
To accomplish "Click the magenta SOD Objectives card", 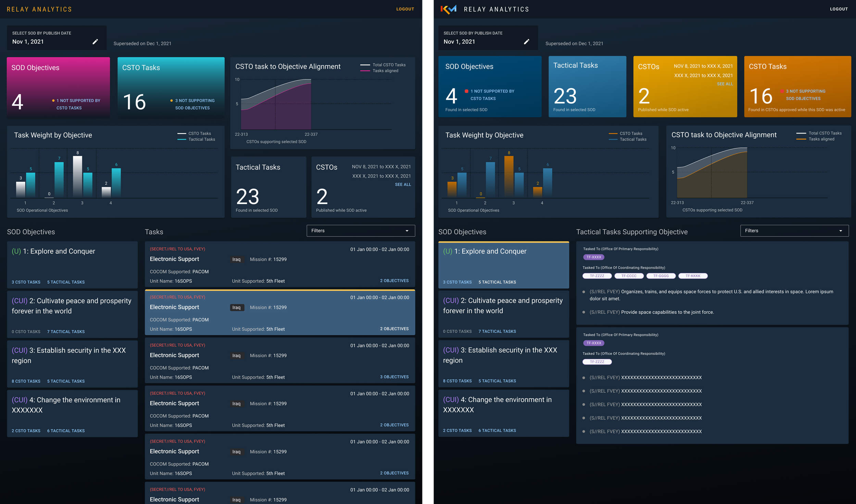I will coord(58,87).
